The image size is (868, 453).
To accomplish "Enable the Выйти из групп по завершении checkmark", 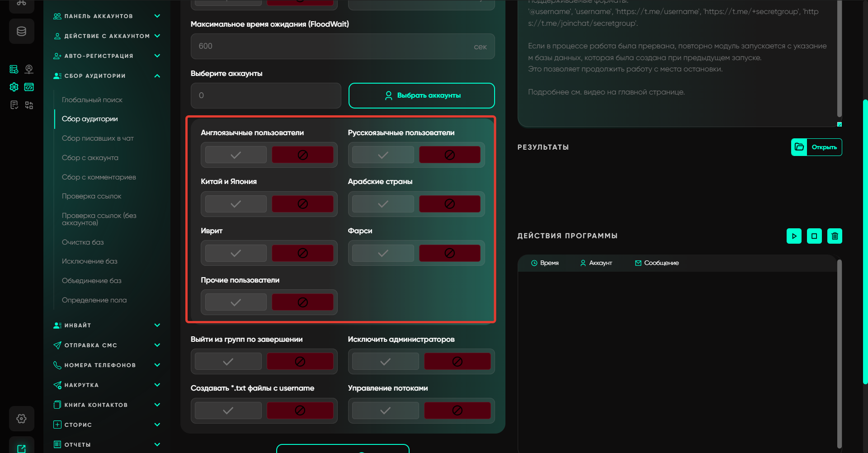I will [x=228, y=362].
